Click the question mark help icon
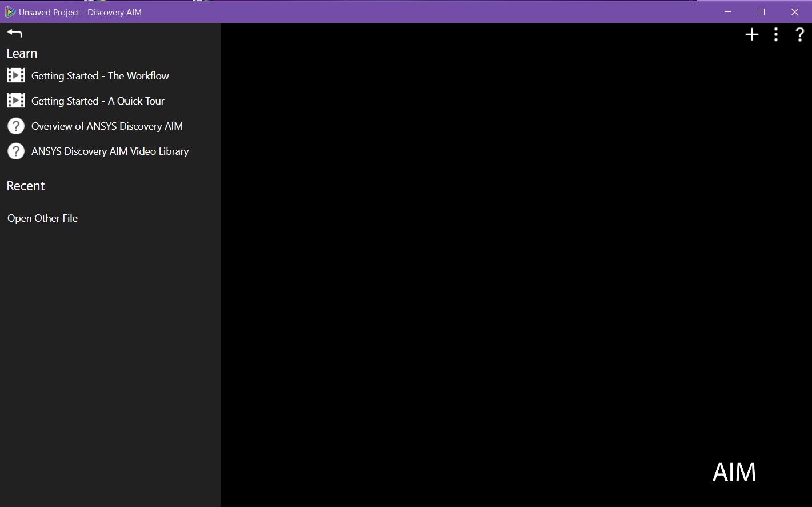This screenshot has height=507, width=812. (x=800, y=35)
